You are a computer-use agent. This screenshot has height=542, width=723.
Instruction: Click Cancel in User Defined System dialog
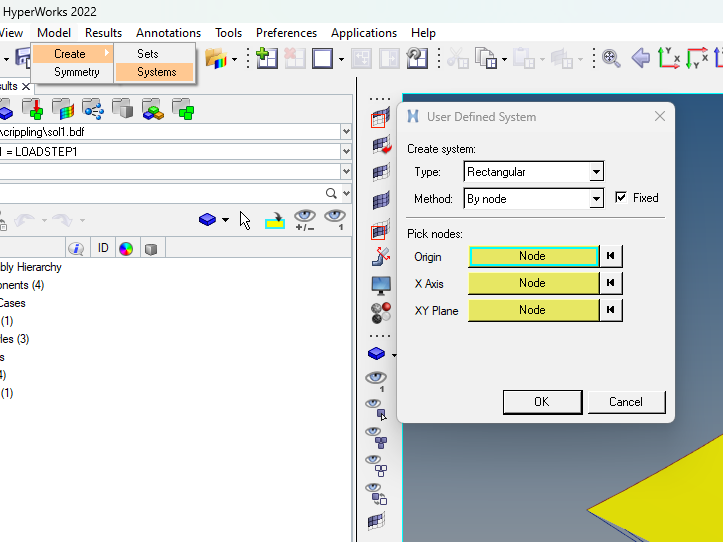click(x=626, y=402)
